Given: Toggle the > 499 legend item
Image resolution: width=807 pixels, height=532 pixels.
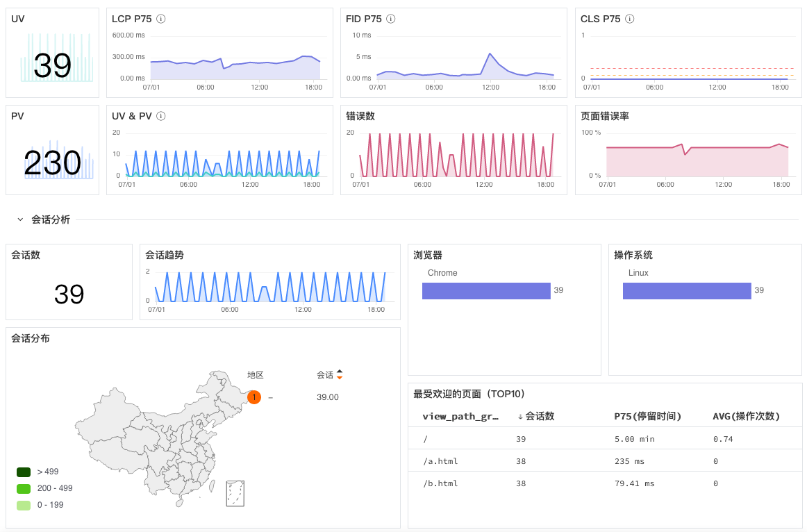Looking at the screenshot, I should [x=38, y=472].
